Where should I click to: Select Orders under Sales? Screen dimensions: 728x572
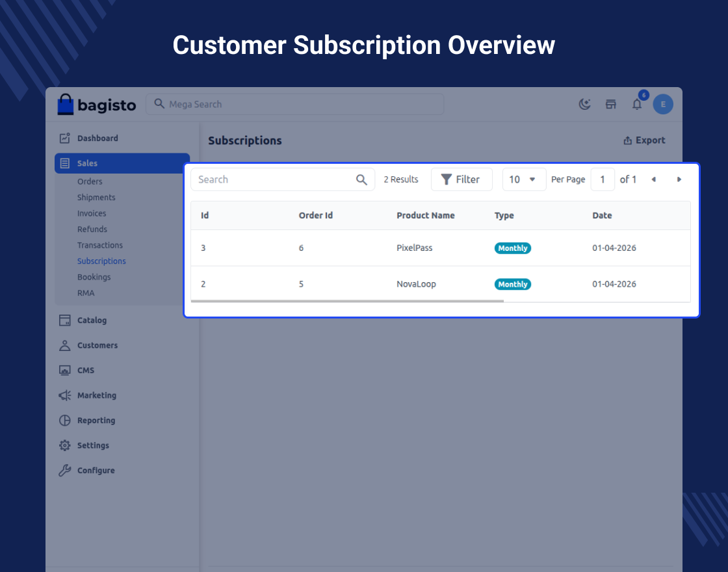(90, 181)
